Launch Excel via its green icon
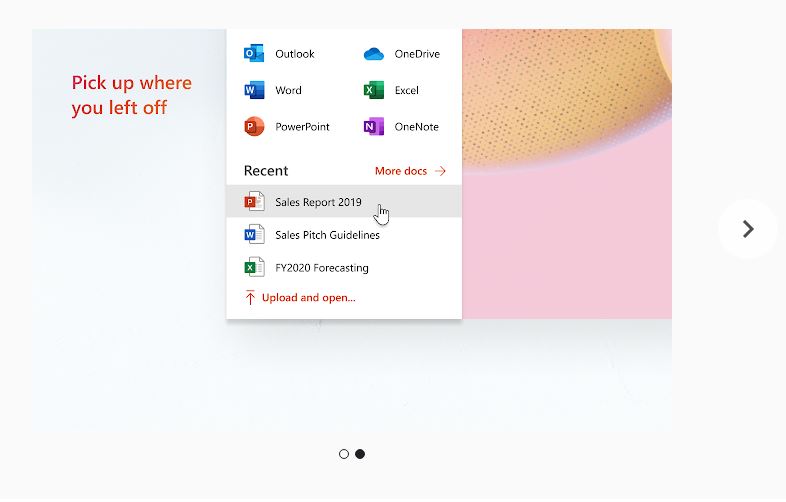Image resolution: width=786 pixels, height=502 pixels. coord(373,90)
